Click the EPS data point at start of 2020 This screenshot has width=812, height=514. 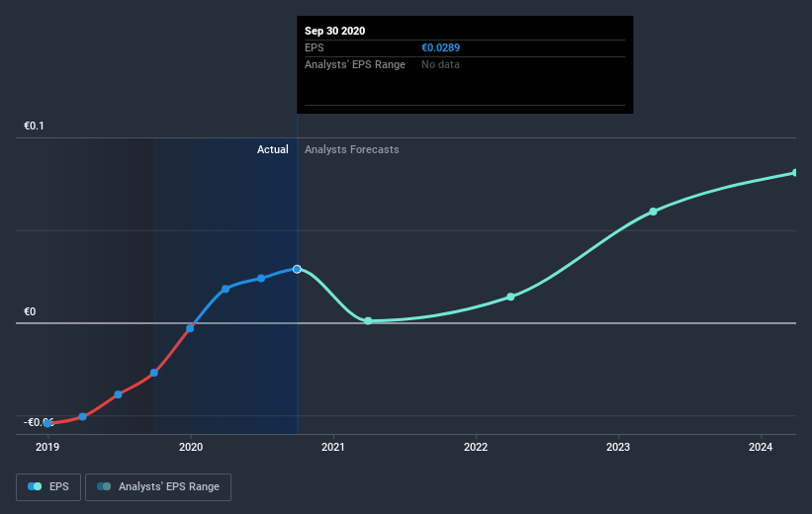click(x=190, y=328)
